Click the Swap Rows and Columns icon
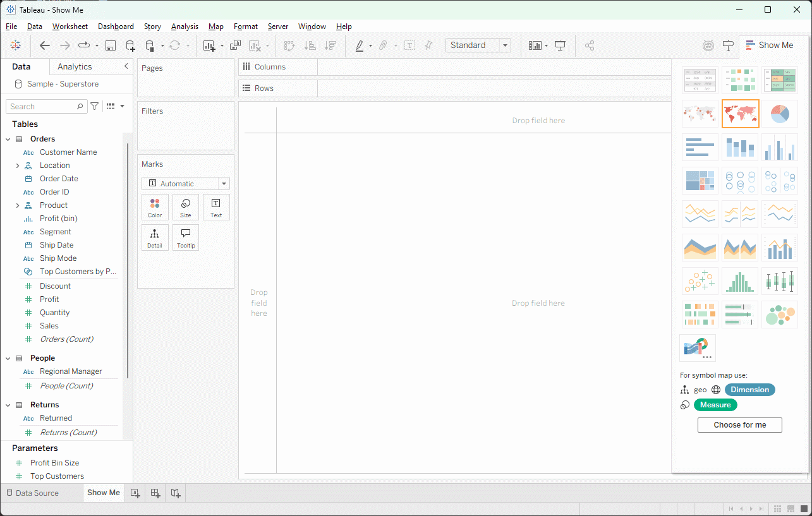Viewport: 812px width, 516px height. (289, 45)
